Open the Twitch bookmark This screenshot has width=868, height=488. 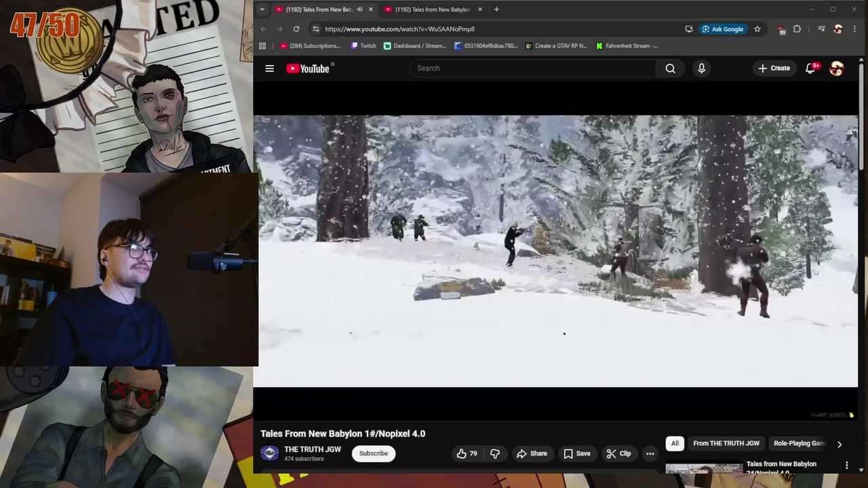point(363,46)
